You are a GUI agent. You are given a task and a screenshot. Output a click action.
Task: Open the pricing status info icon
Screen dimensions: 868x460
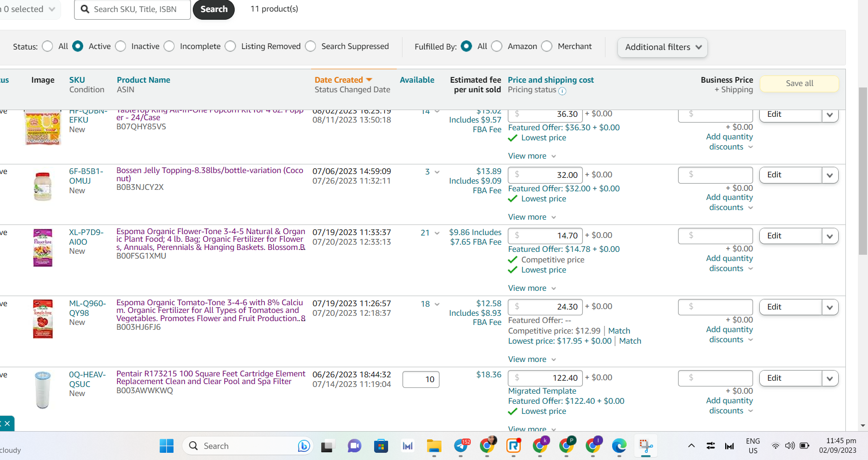pos(562,91)
